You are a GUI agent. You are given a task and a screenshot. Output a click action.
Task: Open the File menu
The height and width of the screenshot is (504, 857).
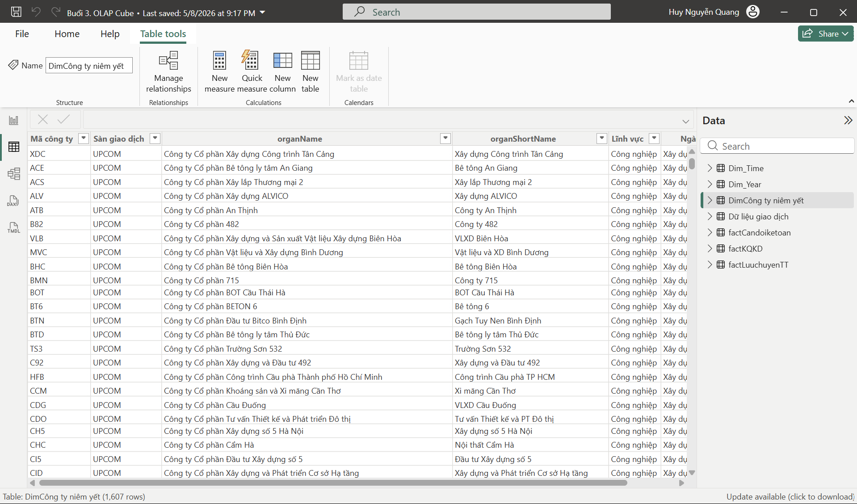[22, 34]
